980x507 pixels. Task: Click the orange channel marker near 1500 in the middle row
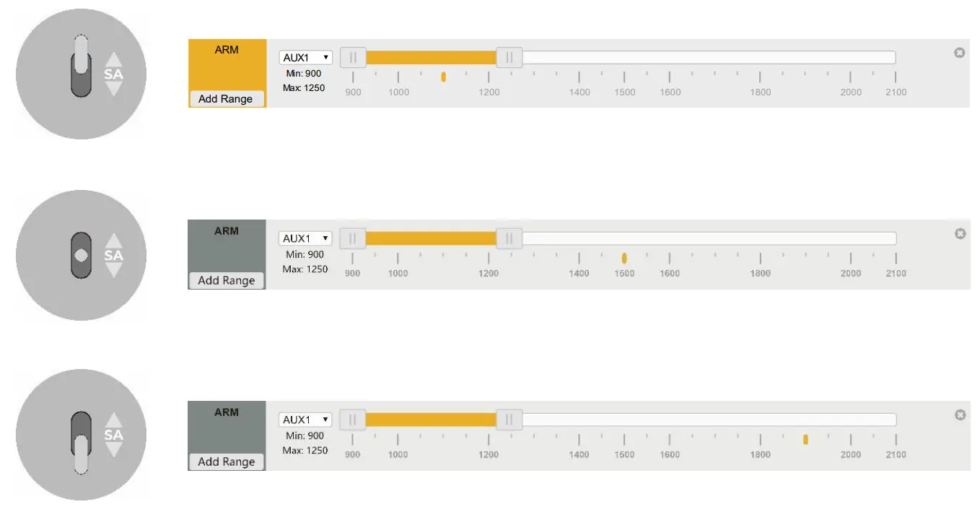click(624, 258)
